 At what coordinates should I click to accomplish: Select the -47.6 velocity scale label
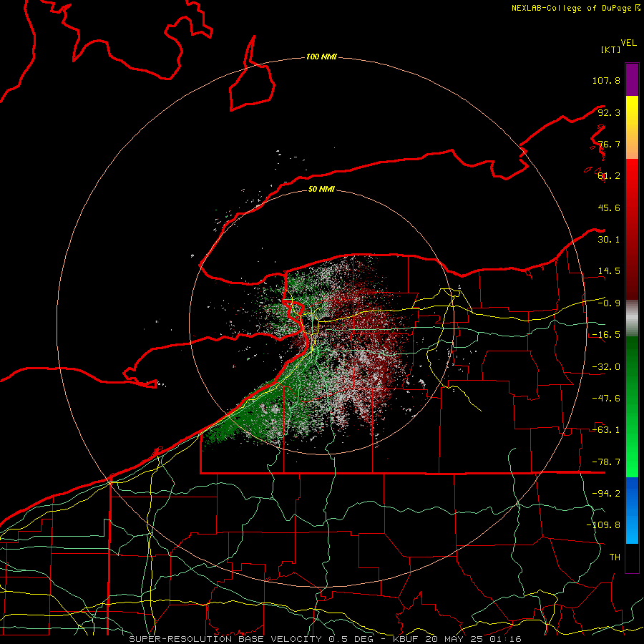606,399
